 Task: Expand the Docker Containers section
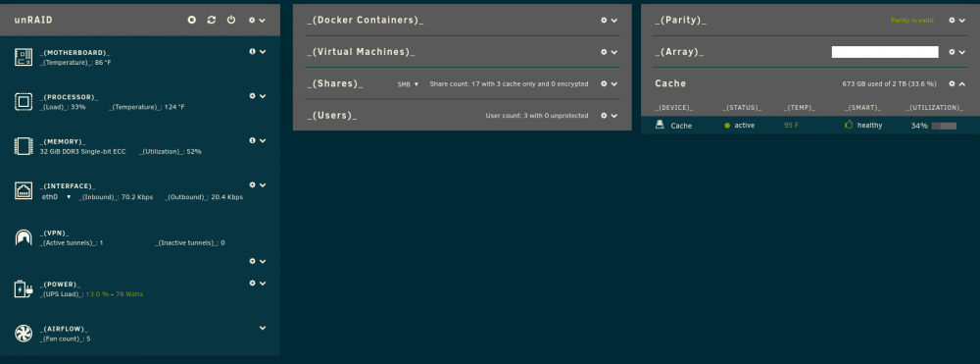[614, 20]
